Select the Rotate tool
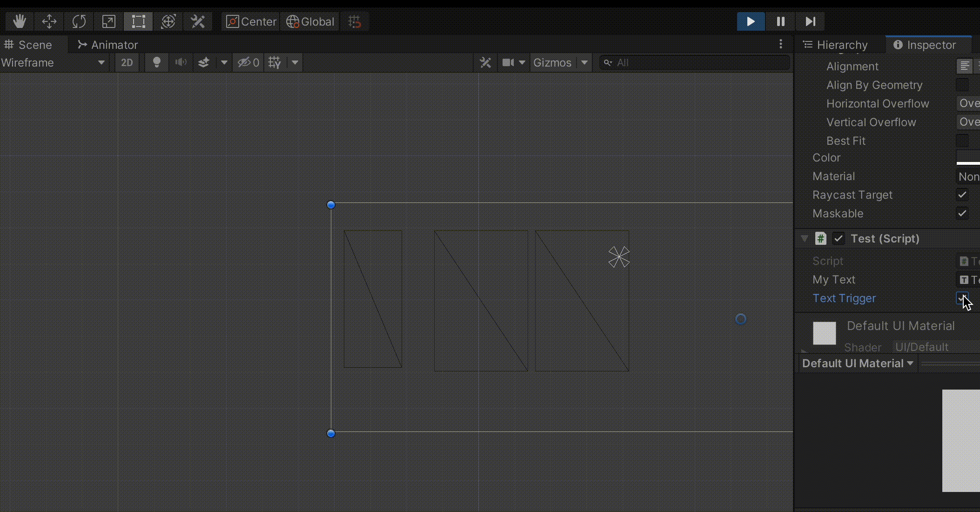This screenshot has height=512, width=980. (79, 21)
